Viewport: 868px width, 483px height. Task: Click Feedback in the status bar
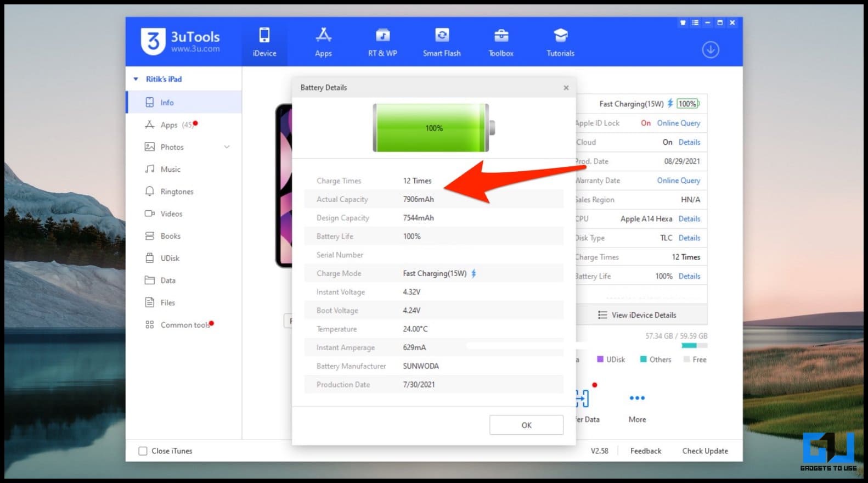(646, 451)
